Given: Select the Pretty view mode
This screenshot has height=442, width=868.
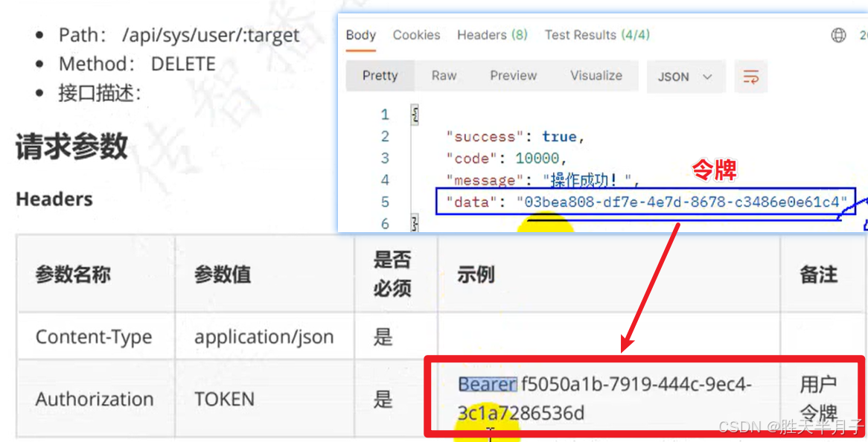Looking at the screenshot, I should coord(380,76).
